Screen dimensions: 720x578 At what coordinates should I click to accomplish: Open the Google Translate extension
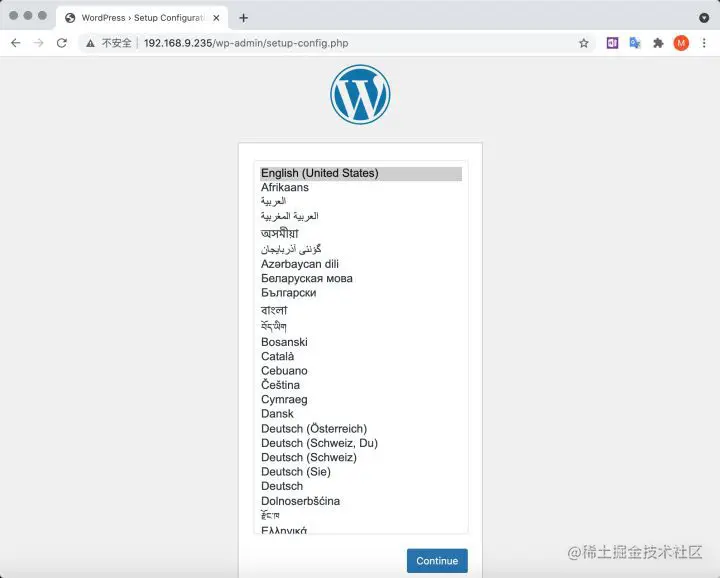[x=635, y=43]
